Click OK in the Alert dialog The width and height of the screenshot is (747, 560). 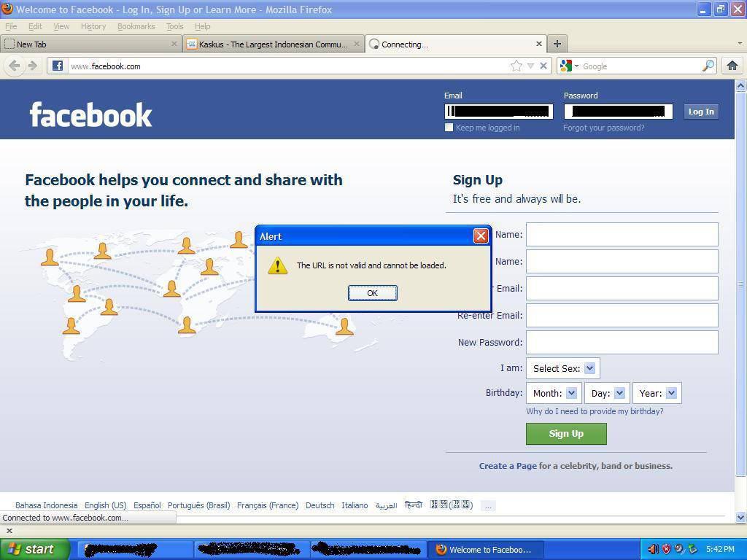click(372, 293)
